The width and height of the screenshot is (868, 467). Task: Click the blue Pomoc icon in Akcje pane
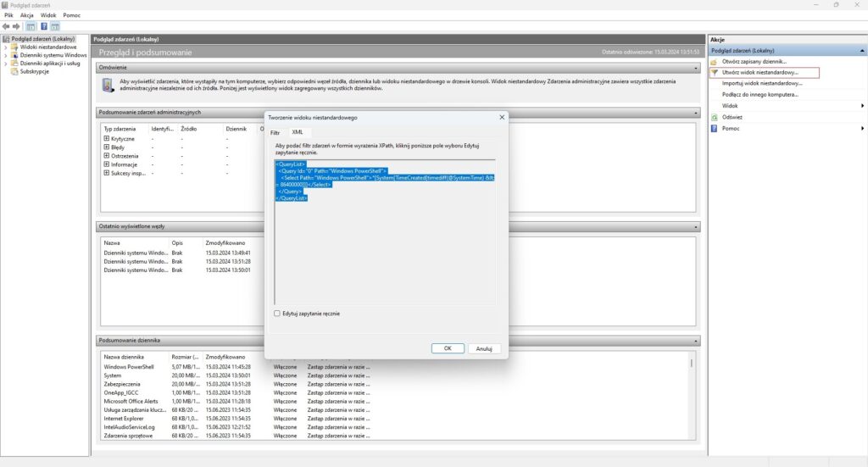pos(714,128)
